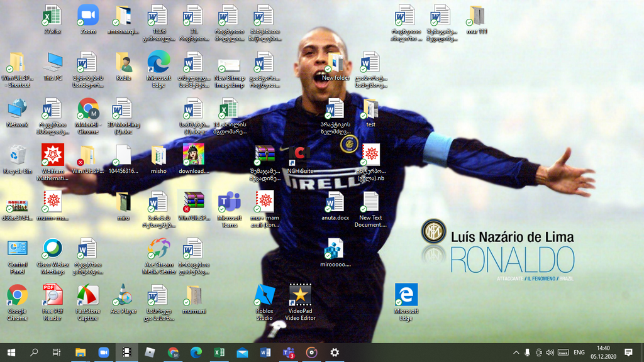The width and height of the screenshot is (644, 362).
Task: Select the This PC desktop icon
Action: (53, 66)
